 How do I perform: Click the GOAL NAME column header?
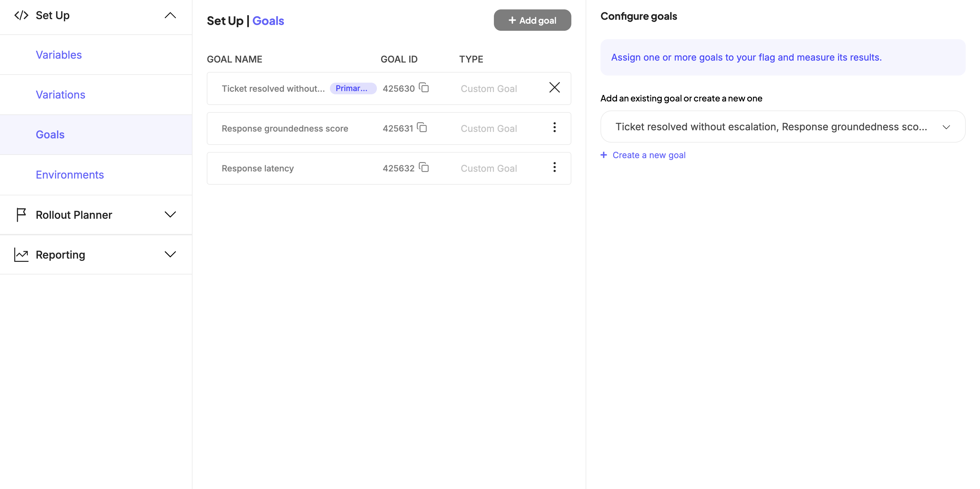[x=235, y=59]
